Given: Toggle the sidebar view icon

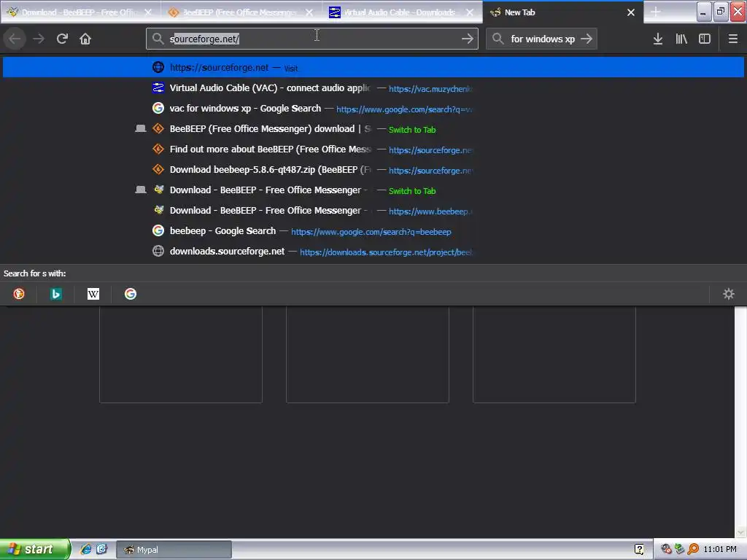Looking at the screenshot, I should [705, 39].
